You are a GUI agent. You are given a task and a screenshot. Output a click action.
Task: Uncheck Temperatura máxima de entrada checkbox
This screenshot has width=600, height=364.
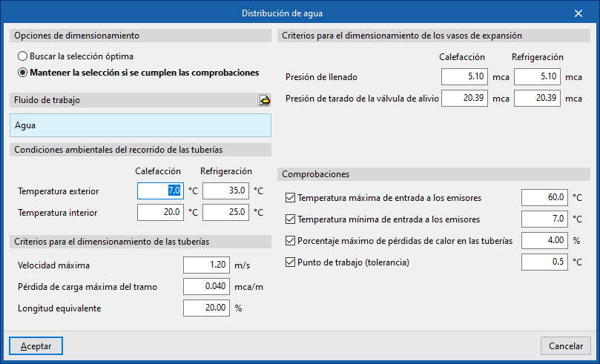click(x=290, y=198)
